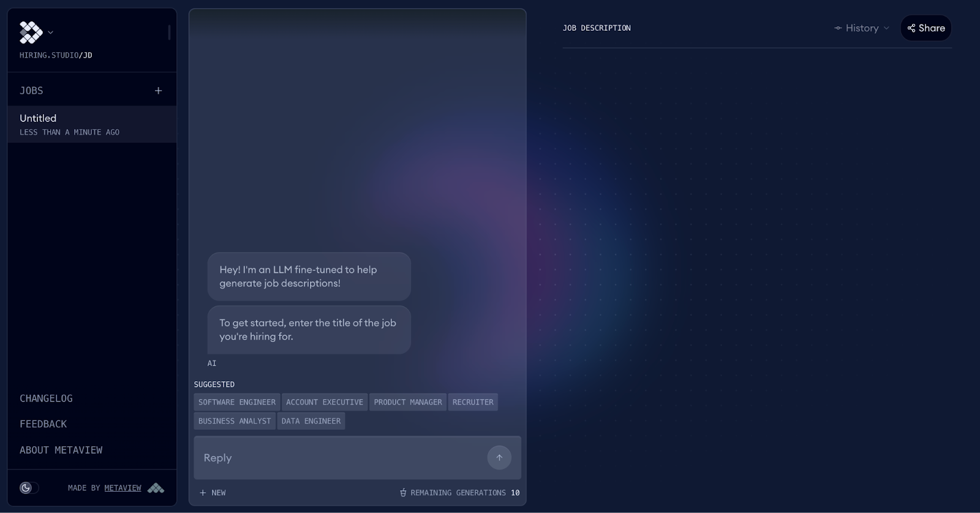Select the Account Executive suggestion
The height and width of the screenshot is (513, 980).
tap(325, 402)
